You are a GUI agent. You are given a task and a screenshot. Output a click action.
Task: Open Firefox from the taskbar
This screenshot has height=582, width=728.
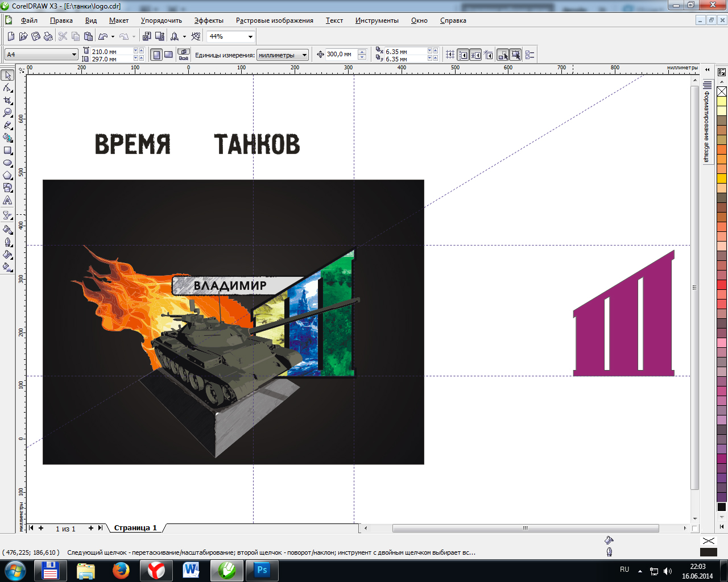pyautogui.click(x=121, y=570)
